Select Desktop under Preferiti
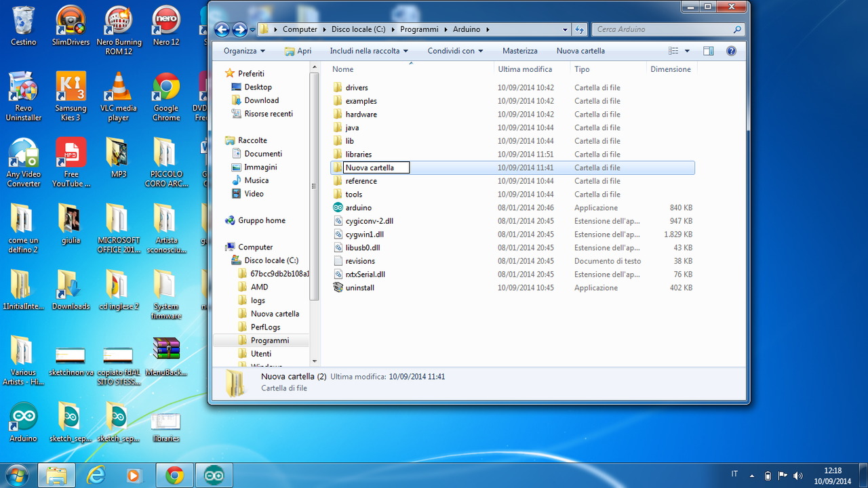Image resolution: width=868 pixels, height=488 pixels. [258, 87]
